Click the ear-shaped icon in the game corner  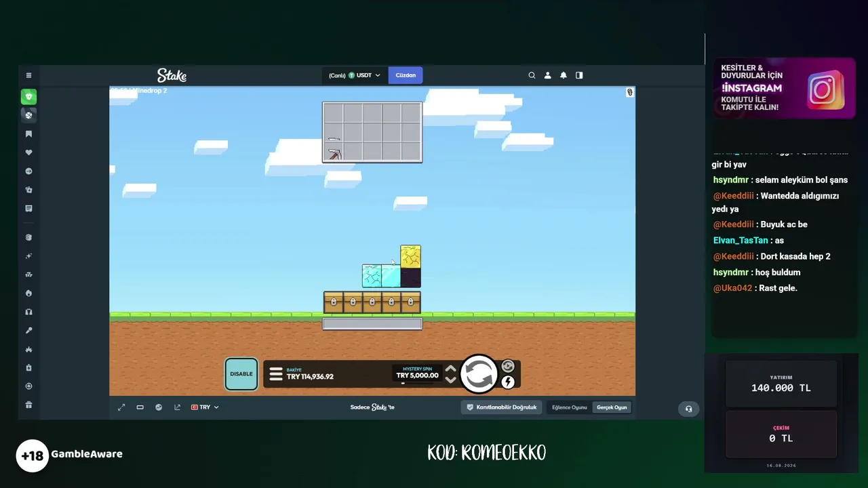[629, 92]
